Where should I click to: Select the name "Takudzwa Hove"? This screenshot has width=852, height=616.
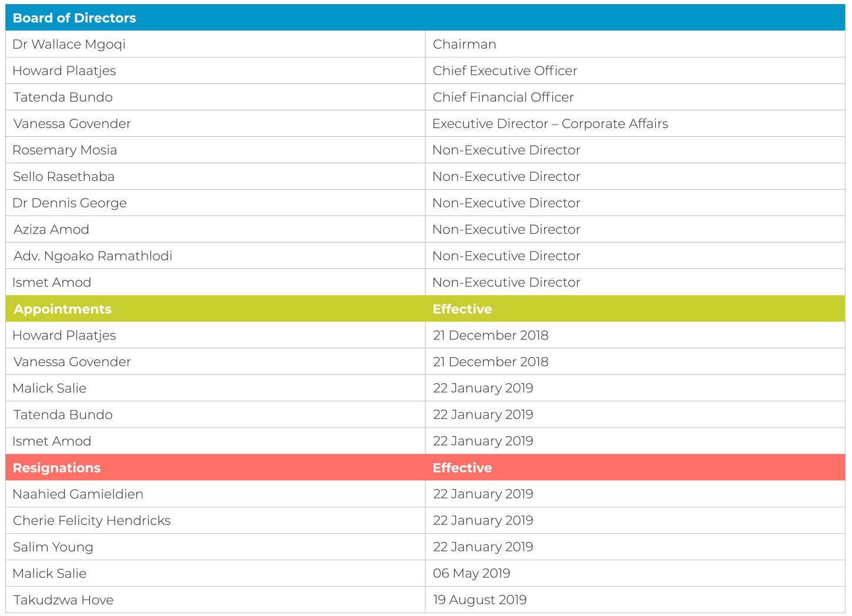click(63, 600)
